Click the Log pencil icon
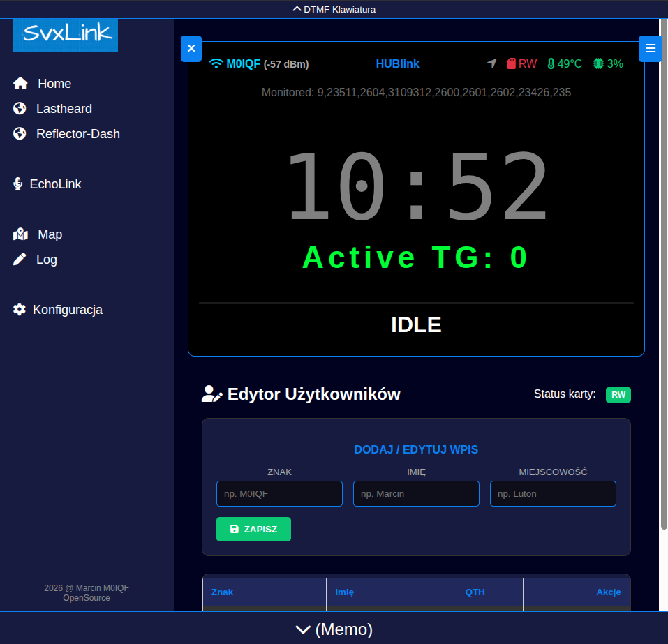 (x=20, y=260)
